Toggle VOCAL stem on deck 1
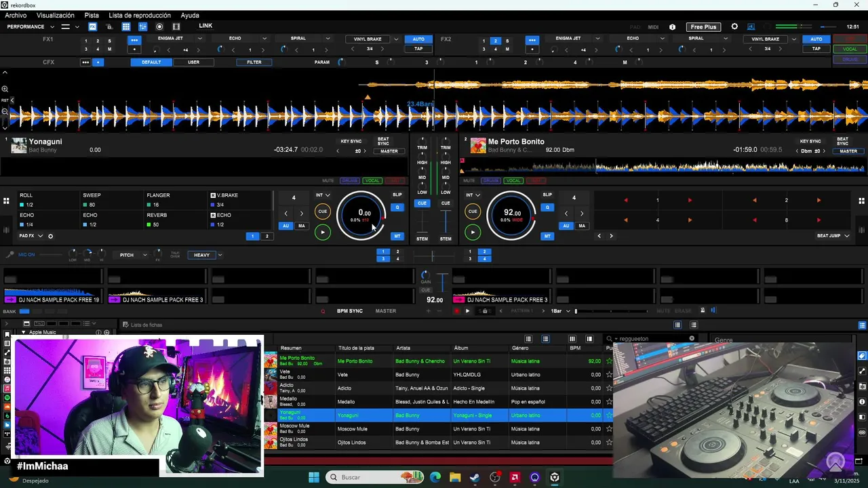The width and height of the screenshot is (868, 488). click(x=372, y=181)
